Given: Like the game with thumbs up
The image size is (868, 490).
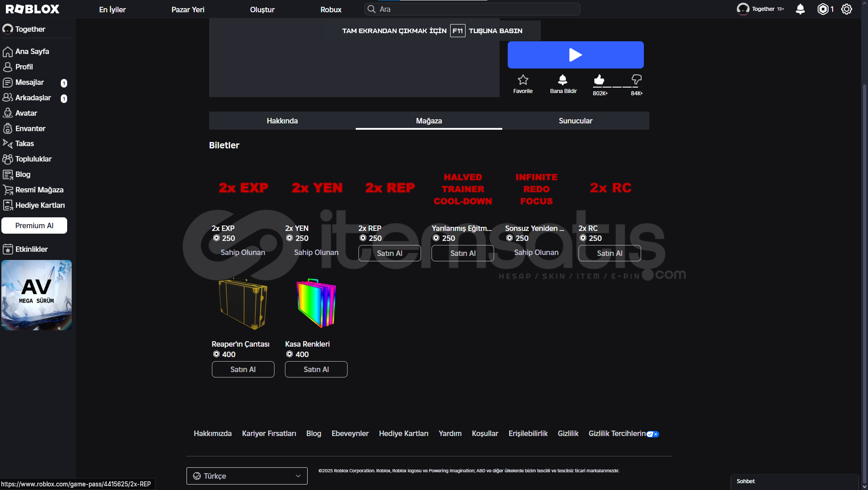Looking at the screenshot, I should pyautogui.click(x=599, y=80).
